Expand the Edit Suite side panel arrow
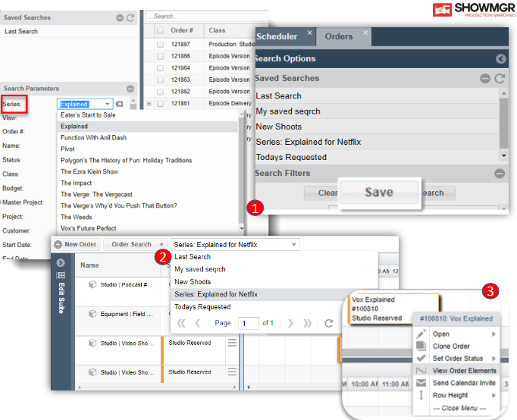The width and height of the screenshot is (517, 420). pos(61,262)
